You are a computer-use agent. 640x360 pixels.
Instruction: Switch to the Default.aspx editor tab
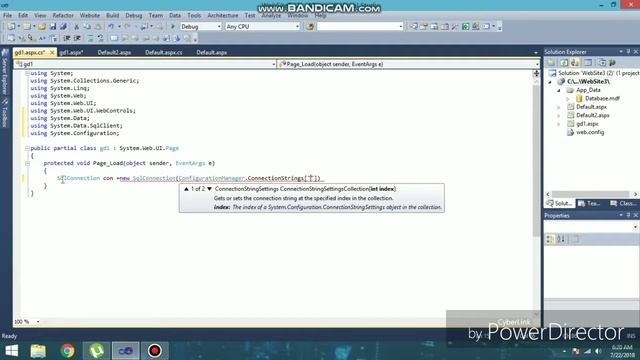point(211,53)
